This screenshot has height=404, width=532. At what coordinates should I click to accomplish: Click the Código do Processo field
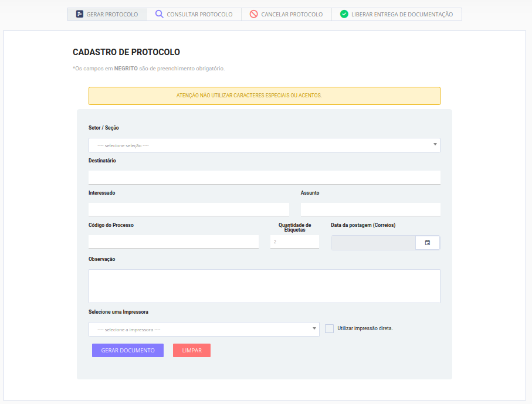(x=173, y=242)
